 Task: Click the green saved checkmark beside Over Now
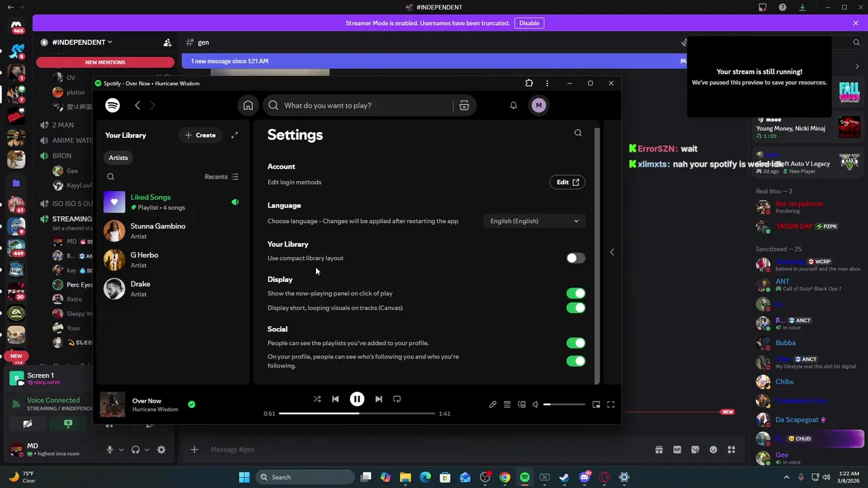click(x=191, y=405)
